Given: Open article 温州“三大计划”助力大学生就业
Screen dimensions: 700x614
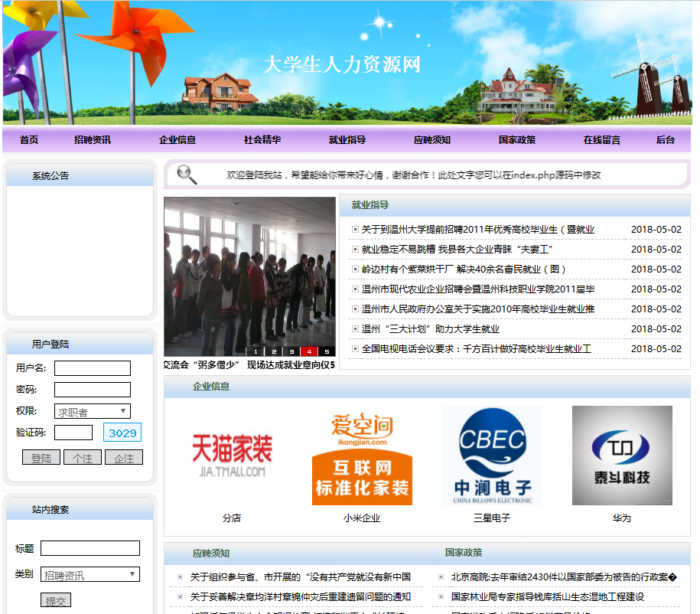Looking at the screenshot, I should pos(431,329).
